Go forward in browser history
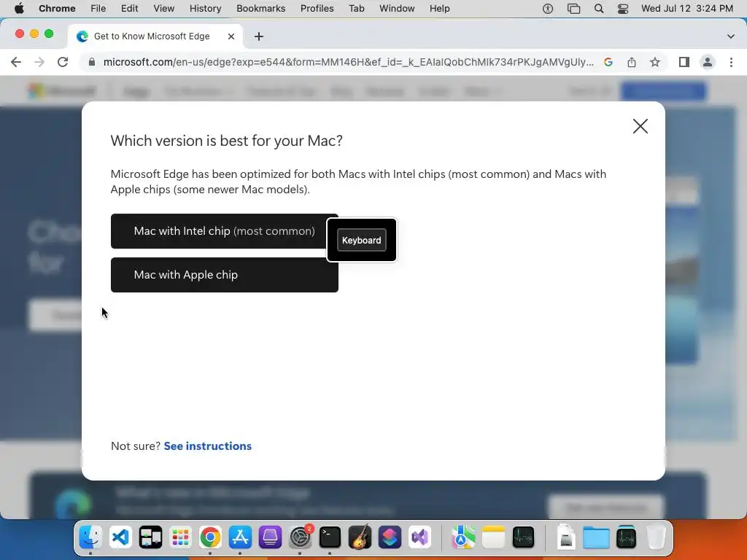This screenshot has width=747, height=560. pos(39,62)
